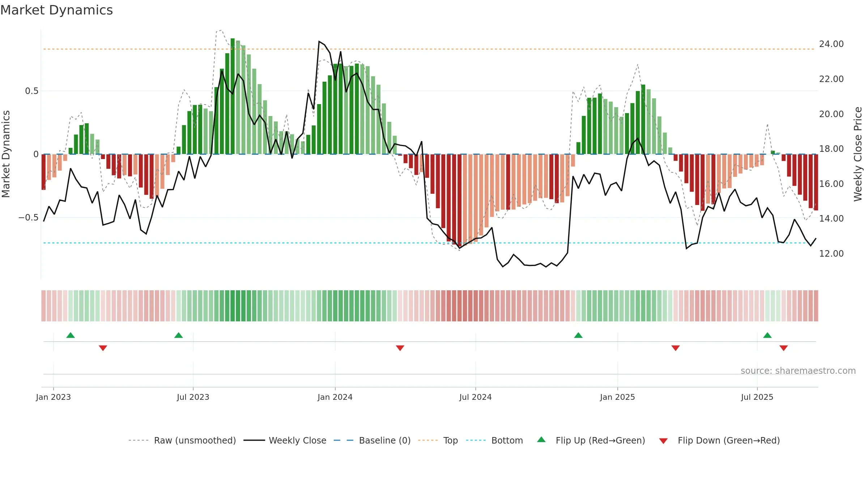
Task: Click the 0 left axis tick
Action: point(36,154)
